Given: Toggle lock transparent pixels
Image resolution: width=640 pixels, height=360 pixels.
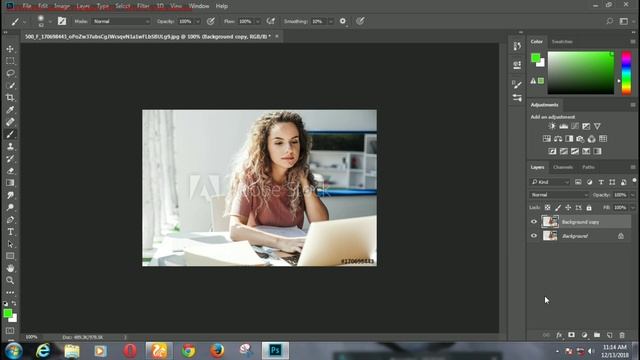Looking at the screenshot, I should point(547,208).
